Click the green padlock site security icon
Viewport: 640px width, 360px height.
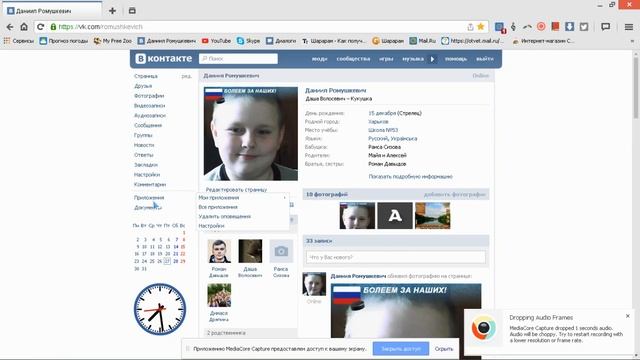[x=53, y=27]
